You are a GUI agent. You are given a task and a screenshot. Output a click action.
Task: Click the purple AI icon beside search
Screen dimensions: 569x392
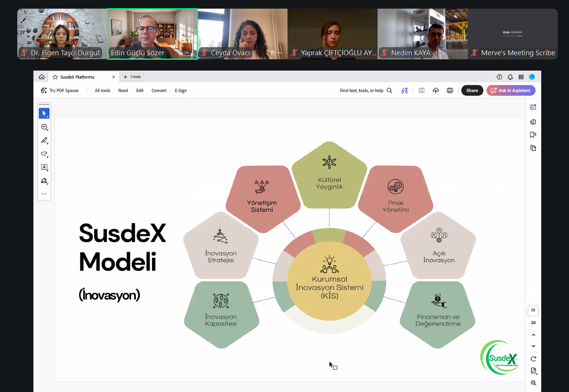click(x=405, y=90)
